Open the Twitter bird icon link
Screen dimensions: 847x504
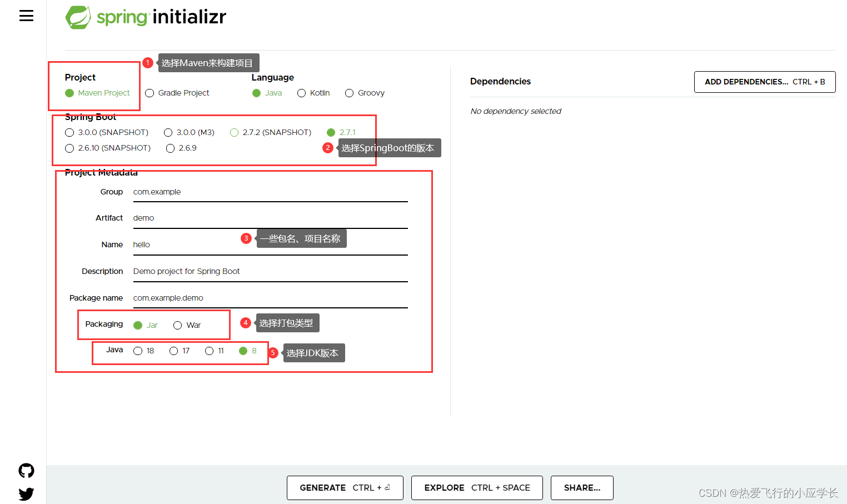pyautogui.click(x=26, y=493)
